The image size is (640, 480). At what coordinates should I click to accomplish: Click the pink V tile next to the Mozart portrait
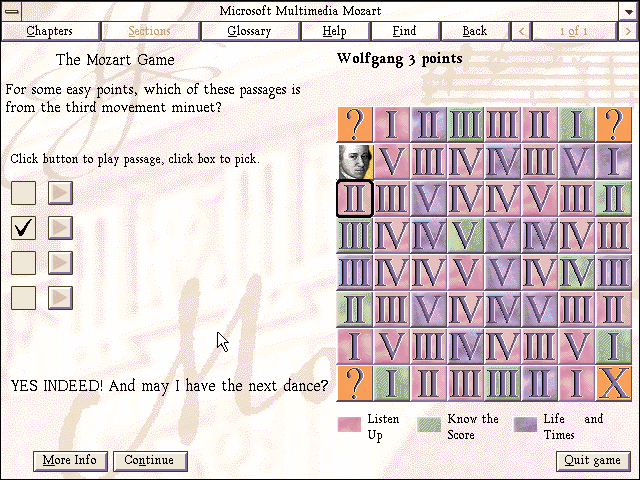pyautogui.click(x=391, y=162)
